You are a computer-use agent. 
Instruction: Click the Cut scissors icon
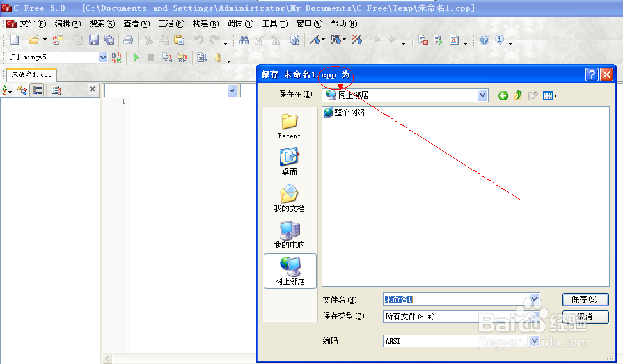148,40
